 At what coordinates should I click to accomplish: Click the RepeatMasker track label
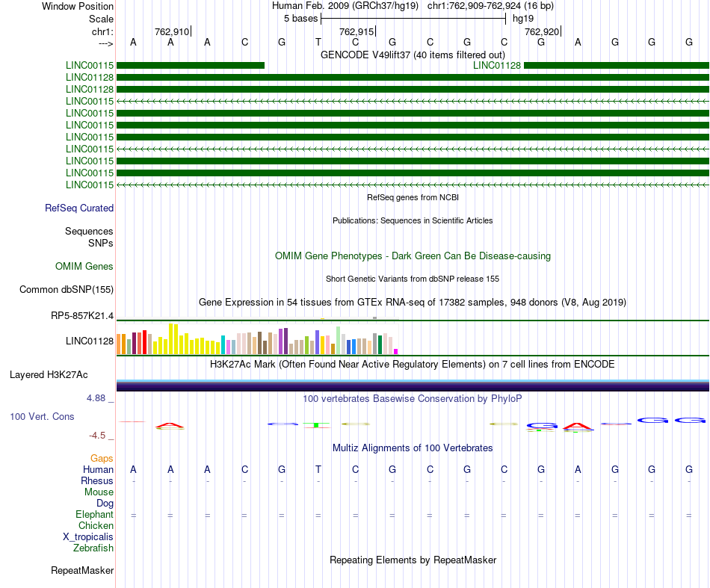click(x=82, y=570)
